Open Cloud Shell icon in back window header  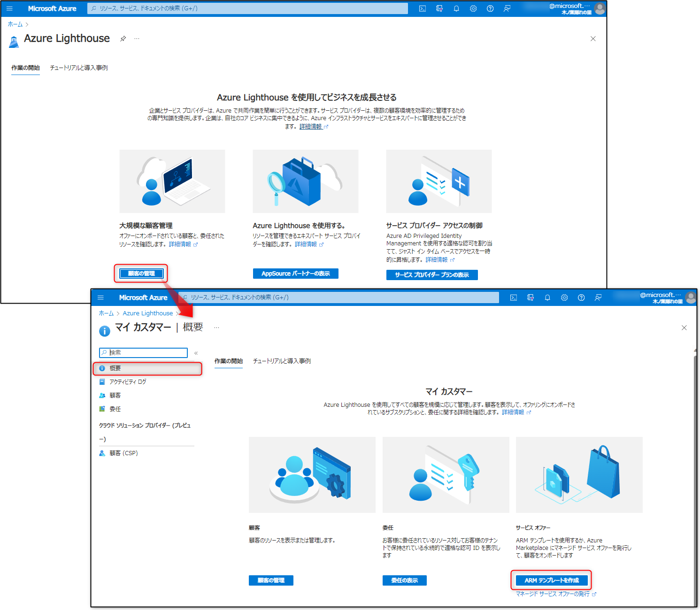coord(423,8)
